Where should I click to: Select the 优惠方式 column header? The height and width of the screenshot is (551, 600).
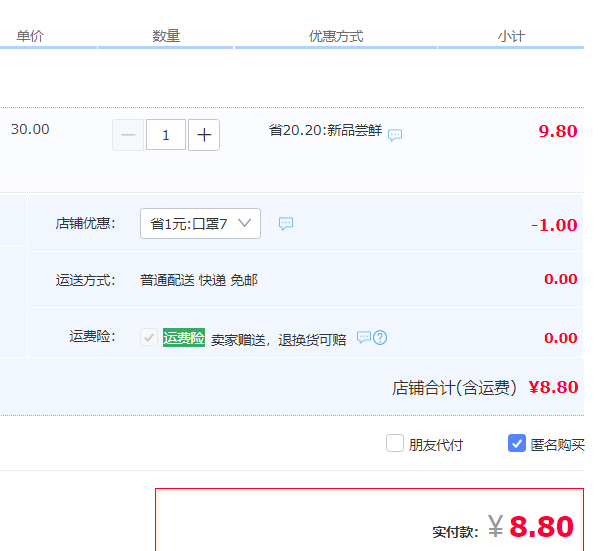point(336,36)
